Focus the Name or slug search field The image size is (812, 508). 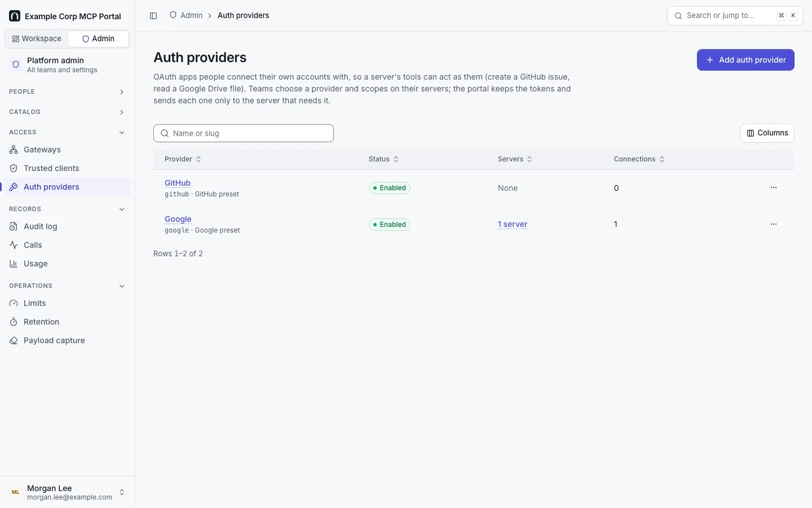[244, 133]
